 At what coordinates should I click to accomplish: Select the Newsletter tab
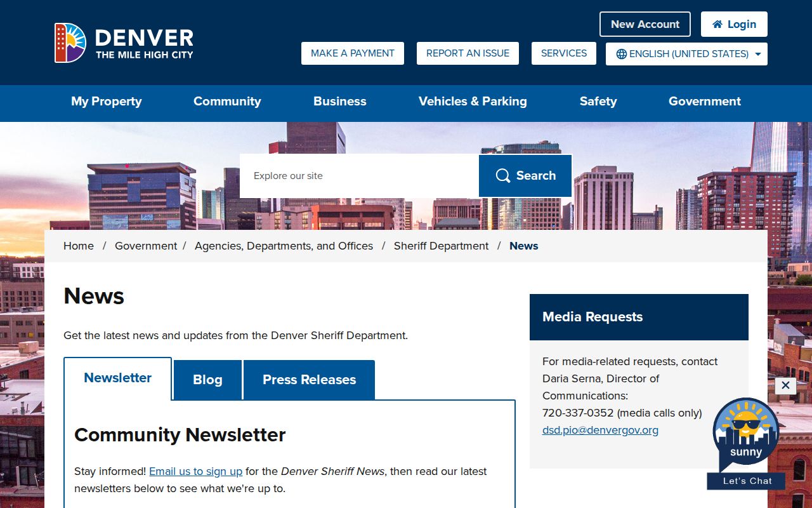click(x=118, y=378)
